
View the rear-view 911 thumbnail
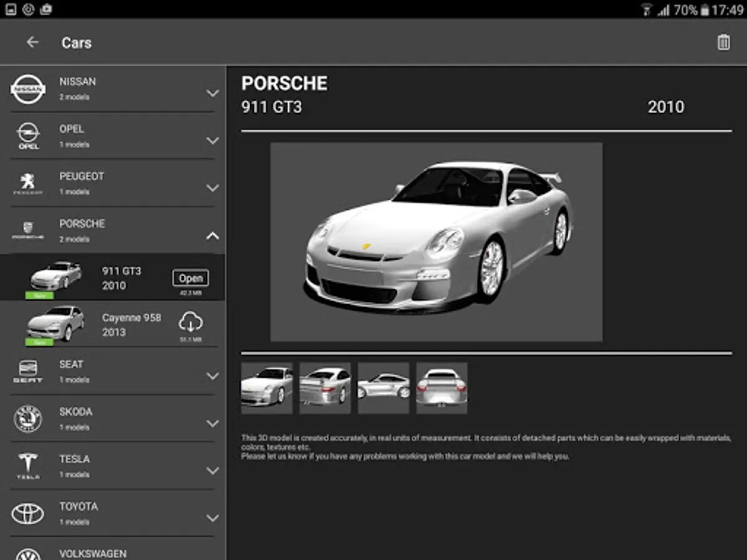(442, 388)
